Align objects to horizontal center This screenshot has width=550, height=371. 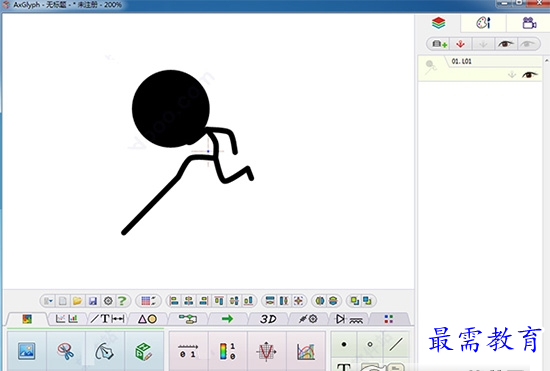tap(189, 301)
